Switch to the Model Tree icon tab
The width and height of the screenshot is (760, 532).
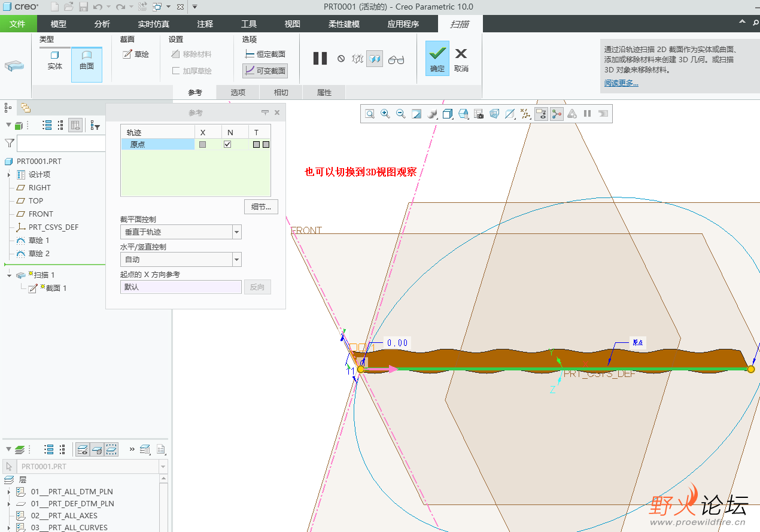click(8, 108)
